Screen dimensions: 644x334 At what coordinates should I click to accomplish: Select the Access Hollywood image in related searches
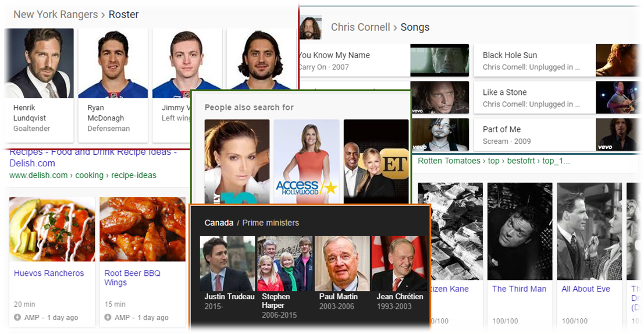306,160
